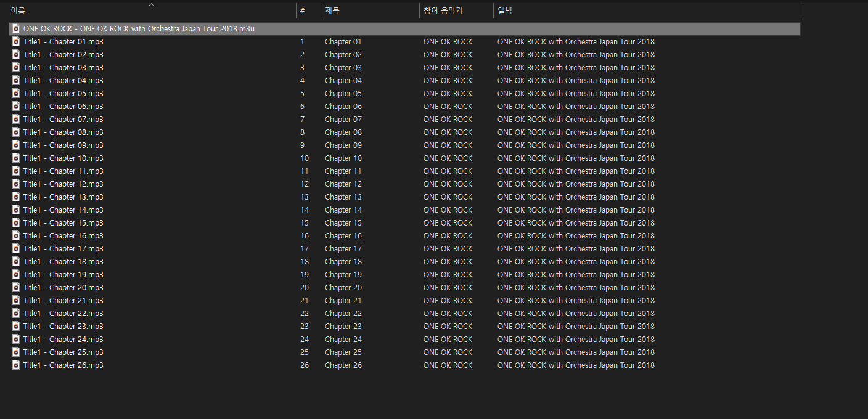Screen dimensions: 868x419
Task: Click icon of Title1 - Chapter 18.mp3
Action: coord(16,262)
